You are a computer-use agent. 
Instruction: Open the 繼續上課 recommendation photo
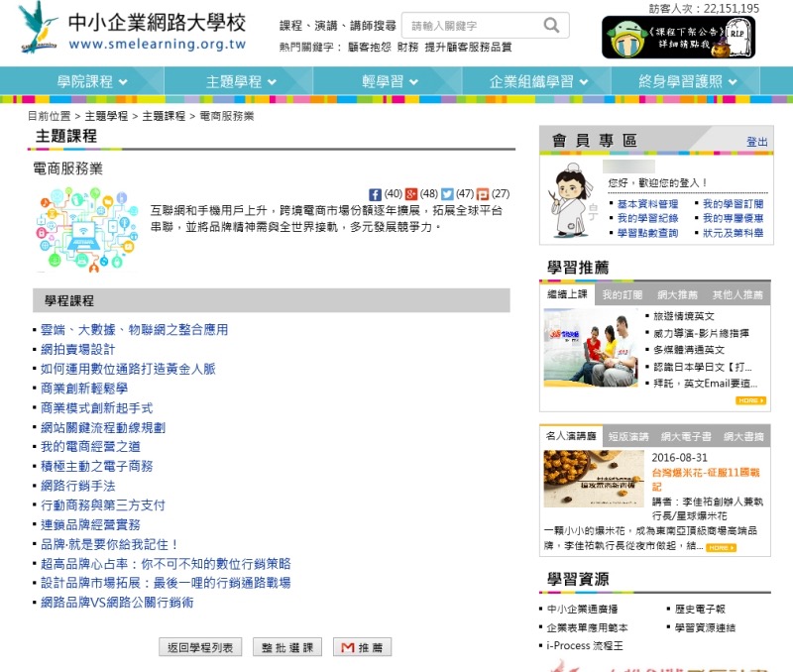point(590,348)
